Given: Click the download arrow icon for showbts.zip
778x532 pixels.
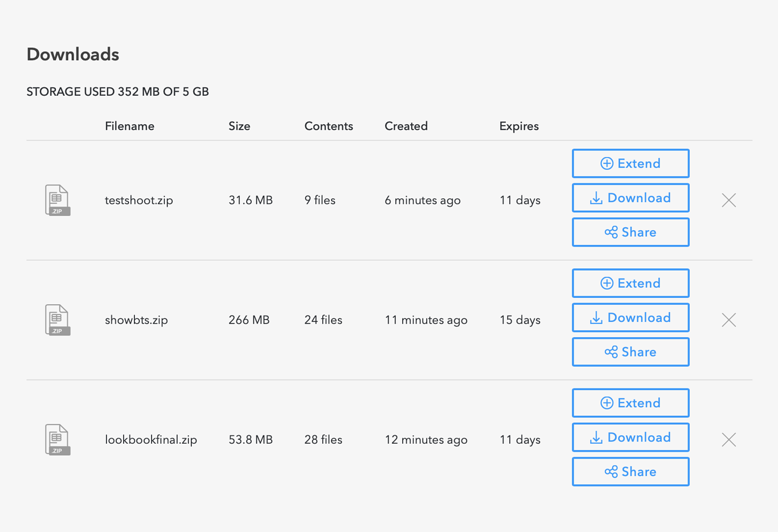Looking at the screenshot, I should tap(596, 317).
